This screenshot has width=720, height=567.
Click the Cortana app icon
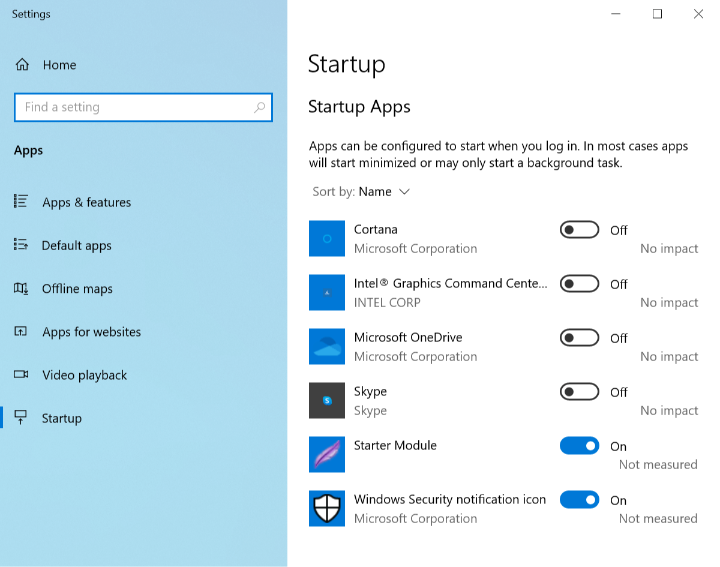click(326, 238)
